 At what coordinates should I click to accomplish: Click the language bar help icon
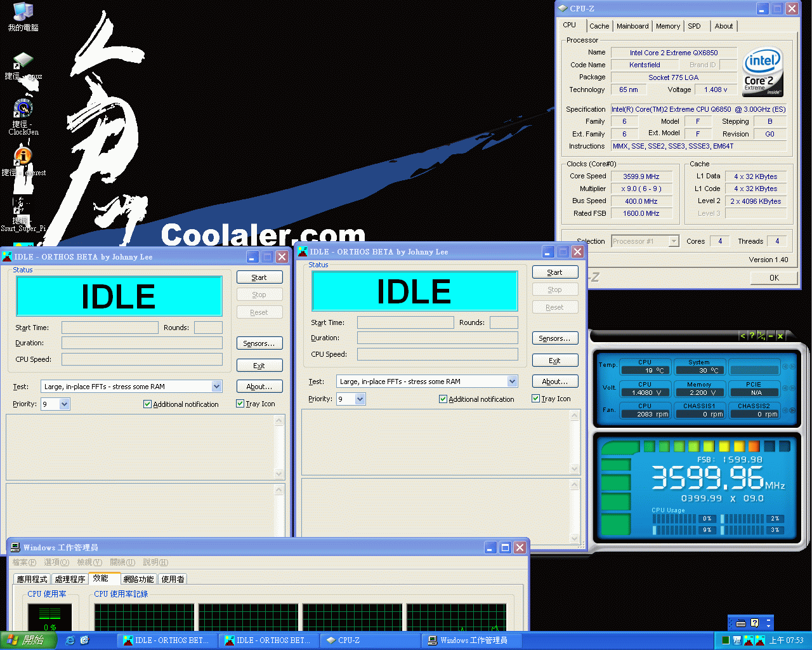[755, 623]
